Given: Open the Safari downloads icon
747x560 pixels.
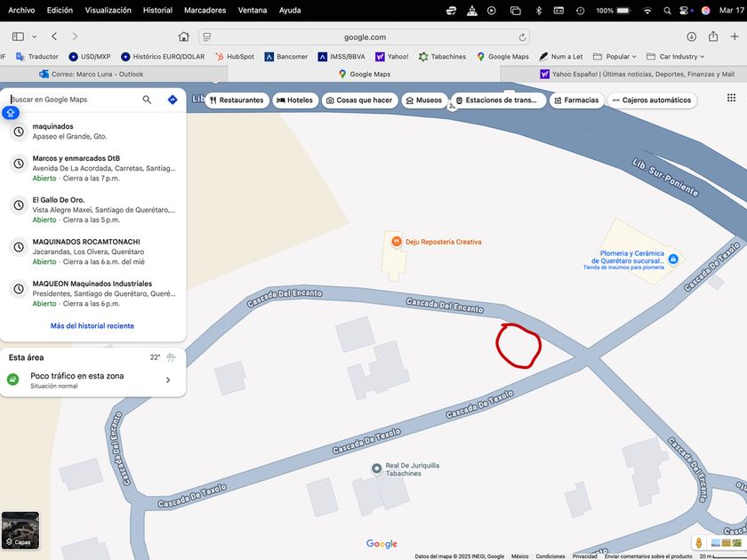Looking at the screenshot, I should tap(691, 36).
